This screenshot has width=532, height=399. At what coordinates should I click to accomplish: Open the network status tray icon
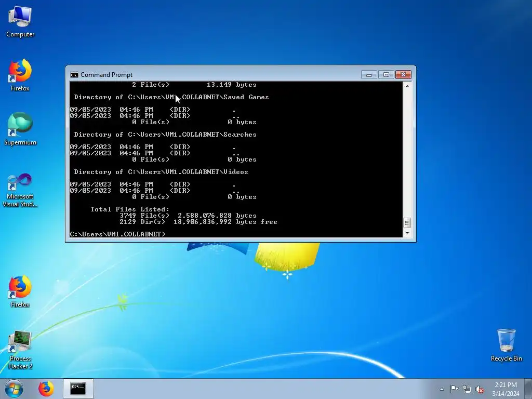click(x=467, y=389)
